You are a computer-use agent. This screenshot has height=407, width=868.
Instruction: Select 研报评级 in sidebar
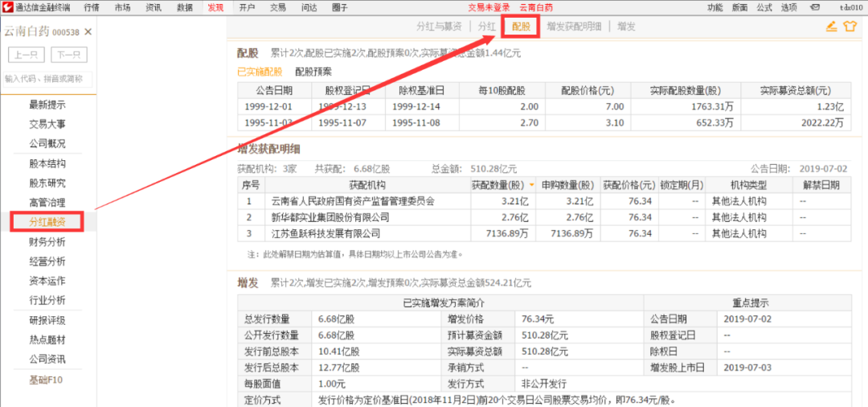click(47, 320)
